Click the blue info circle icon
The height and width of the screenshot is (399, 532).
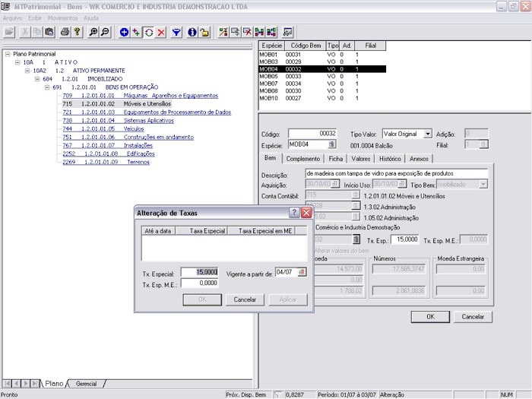192,32
